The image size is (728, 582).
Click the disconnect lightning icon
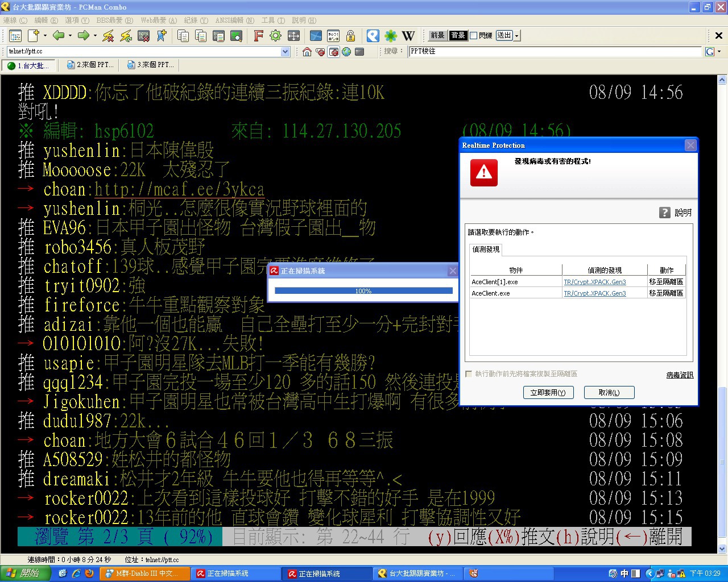pyautogui.click(x=108, y=36)
